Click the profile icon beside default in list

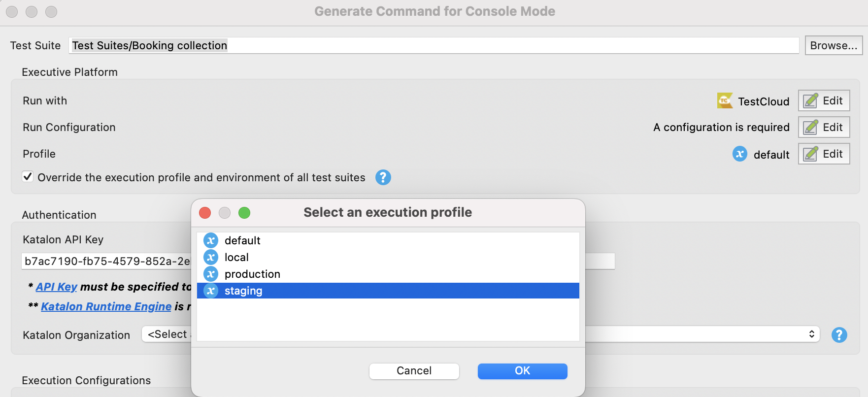coord(210,240)
